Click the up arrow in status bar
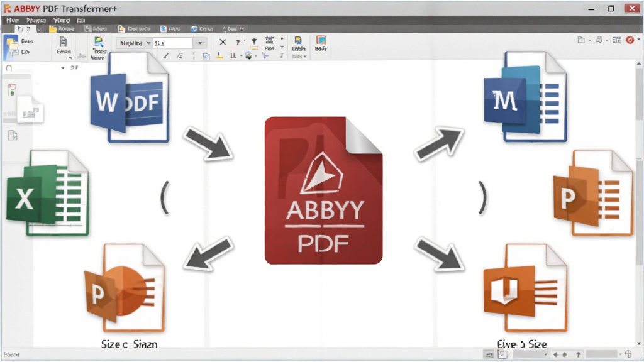644x362 pixels. pyautogui.click(x=579, y=354)
